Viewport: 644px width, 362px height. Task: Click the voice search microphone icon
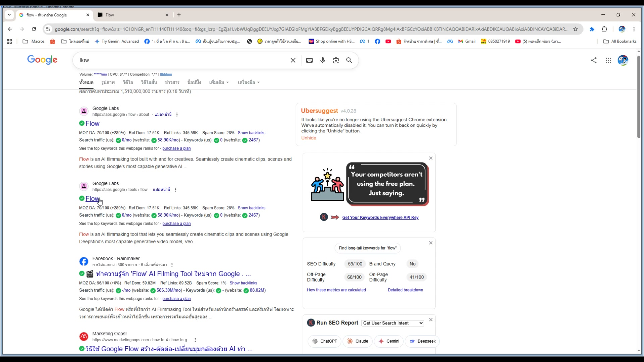click(x=322, y=60)
